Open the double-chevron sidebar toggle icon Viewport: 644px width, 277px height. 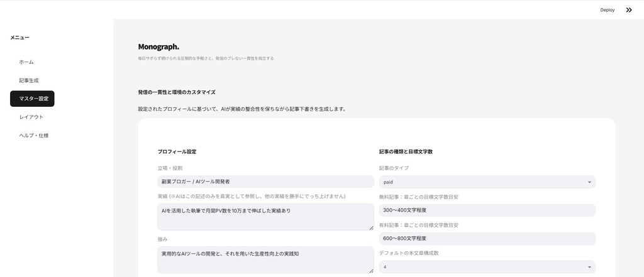click(x=629, y=10)
